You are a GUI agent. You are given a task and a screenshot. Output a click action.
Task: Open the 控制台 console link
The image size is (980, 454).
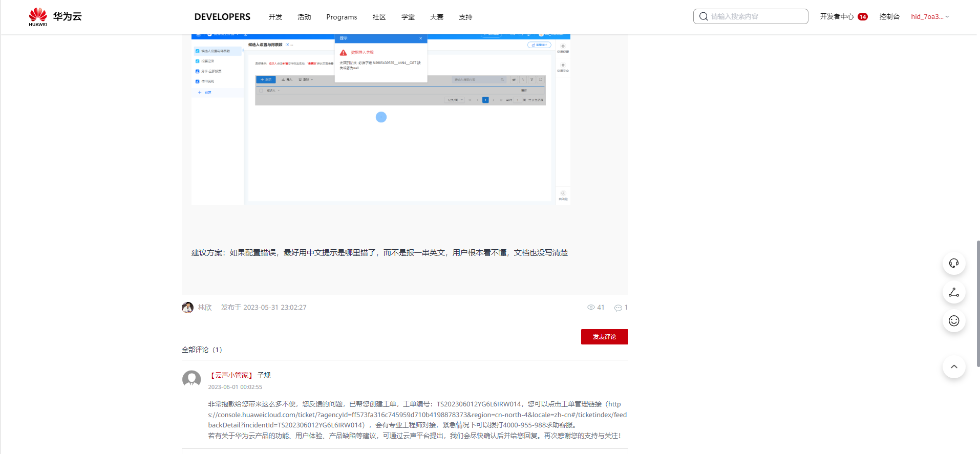pyautogui.click(x=889, y=16)
